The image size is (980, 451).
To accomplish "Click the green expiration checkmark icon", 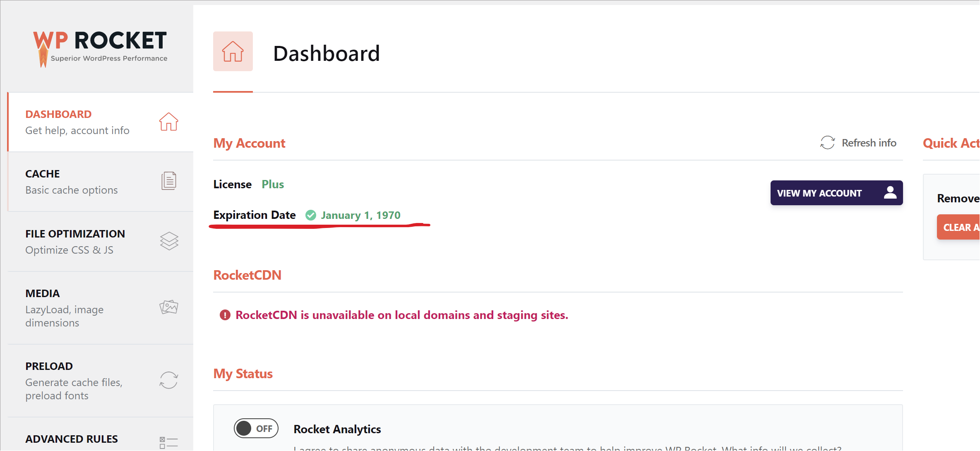I will pyautogui.click(x=311, y=215).
